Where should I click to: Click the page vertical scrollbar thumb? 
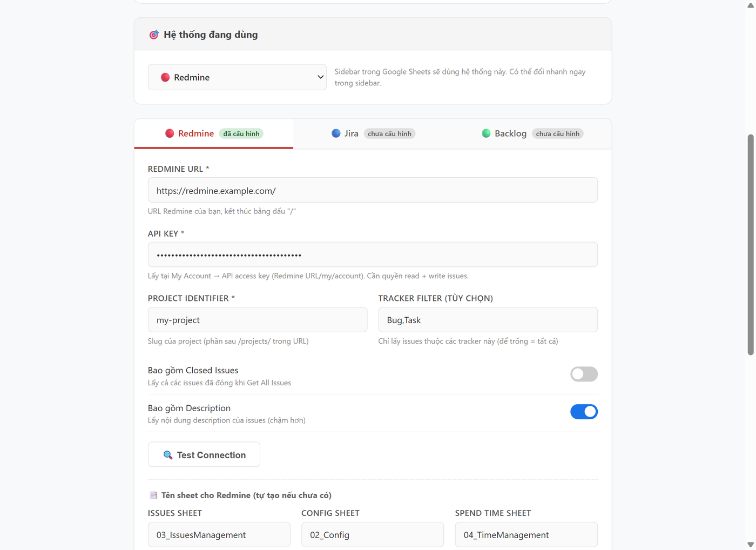tap(751, 245)
